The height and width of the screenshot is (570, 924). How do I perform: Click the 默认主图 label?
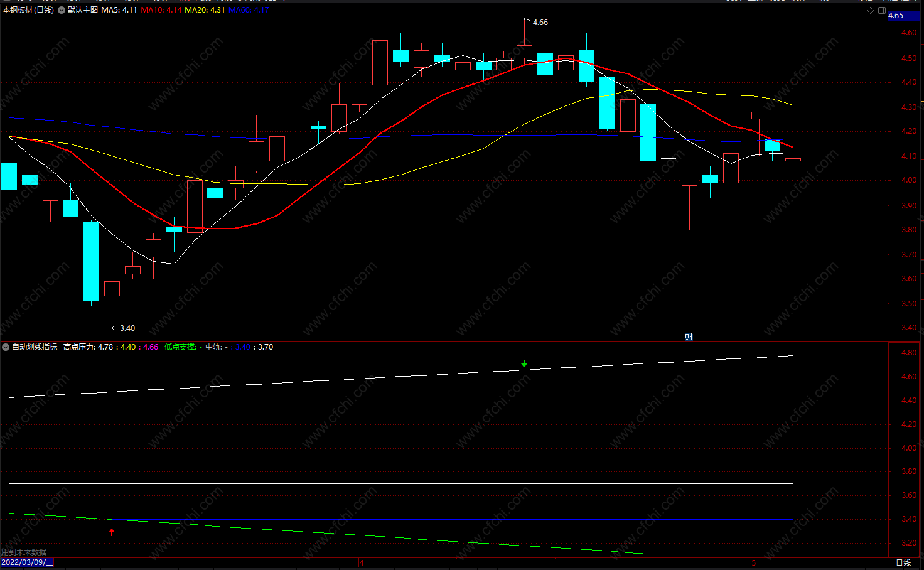[83, 10]
